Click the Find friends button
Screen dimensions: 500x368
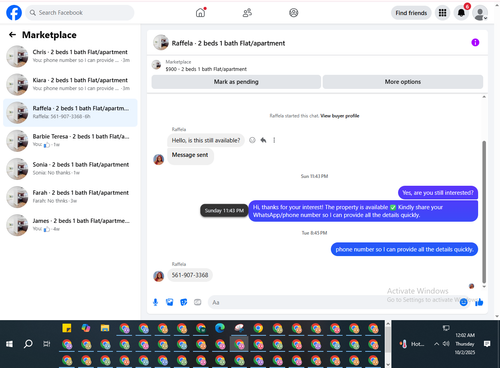[411, 13]
